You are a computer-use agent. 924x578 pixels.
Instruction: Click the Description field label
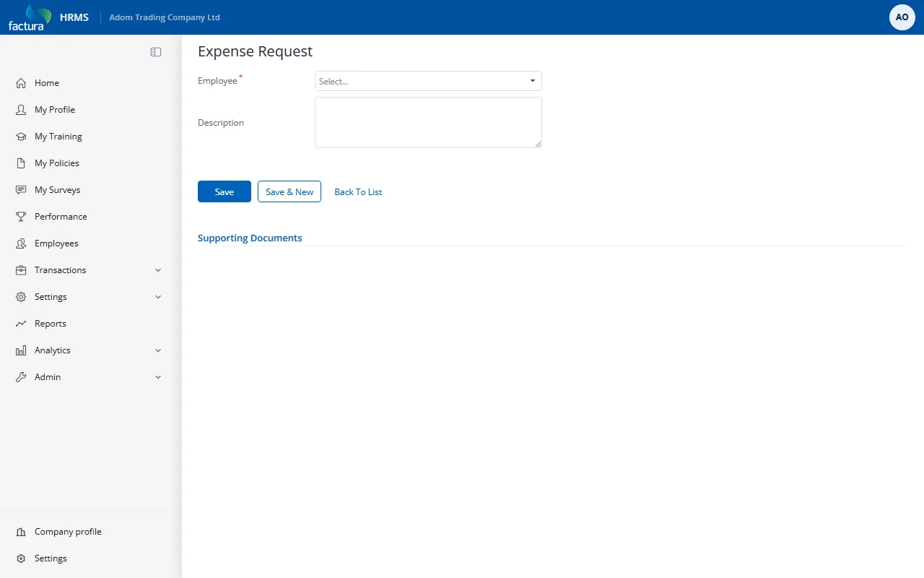(221, 123)
